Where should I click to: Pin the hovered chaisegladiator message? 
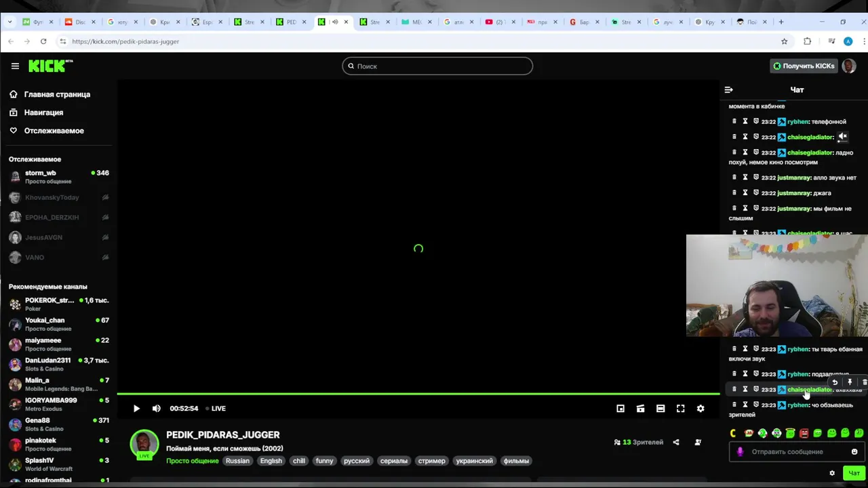pos(849,382)
